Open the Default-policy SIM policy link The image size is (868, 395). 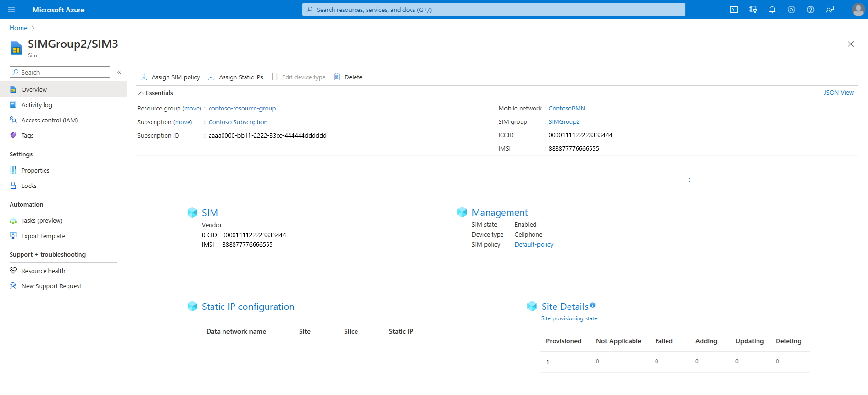pyautogui.click(x=534, y=245)
